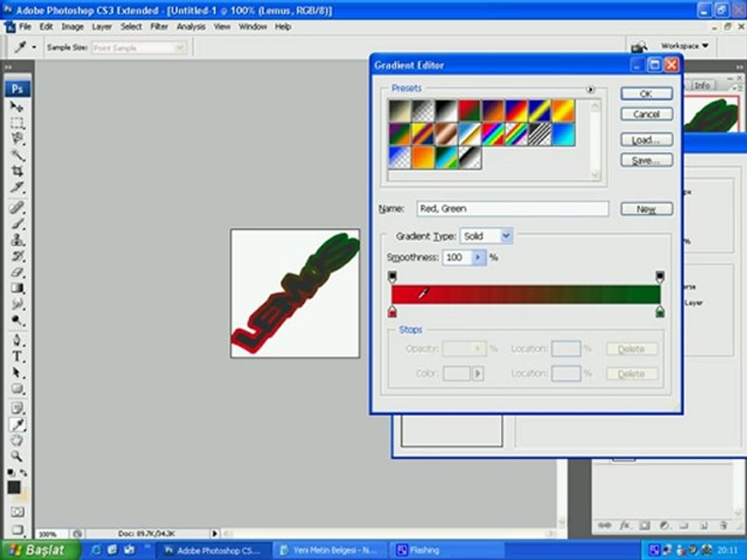This screenshot has width=747, height=560.
Task: Select the Horizontal Type tool
Action: 17,356
